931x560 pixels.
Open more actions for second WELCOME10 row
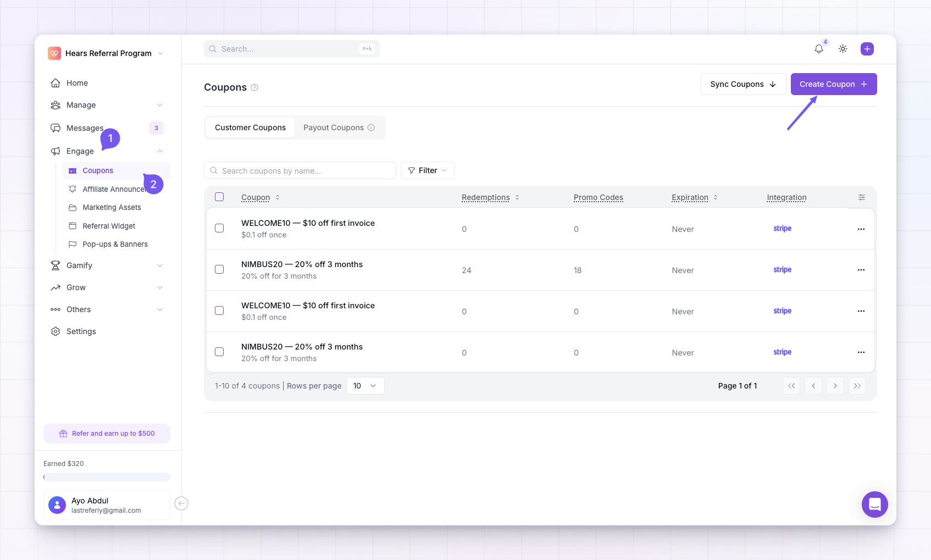tap(861, 311)
